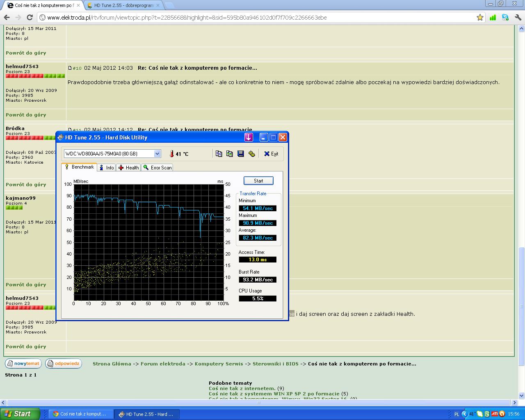Click the green signal bars extension icon

pyautogui.click(x=493, y=17)
